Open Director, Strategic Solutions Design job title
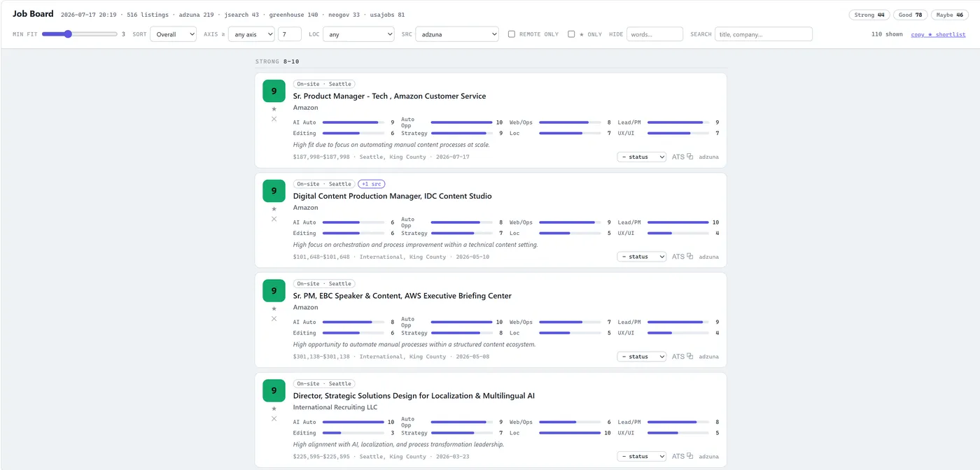 [x=414, y=396]
